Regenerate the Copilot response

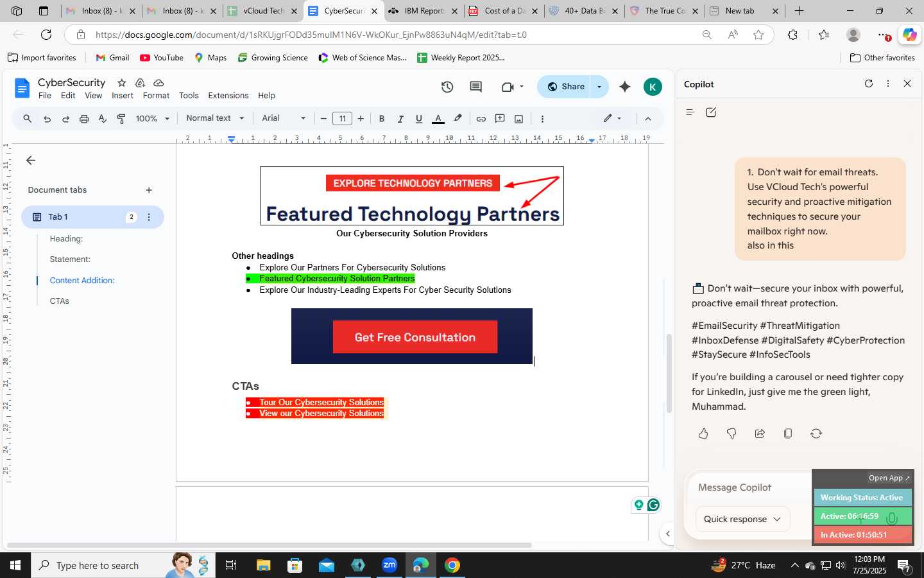click(x=816, y=433)
